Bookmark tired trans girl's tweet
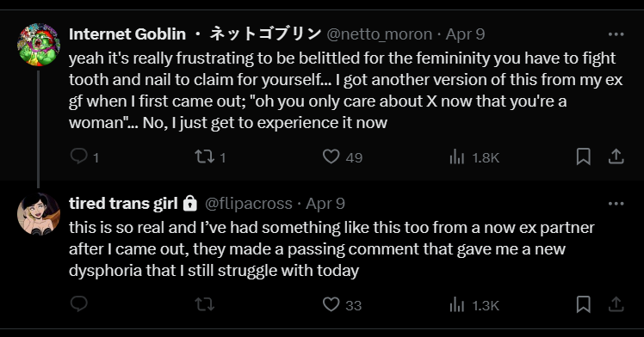The image size is (644, 337). (583, 304)
